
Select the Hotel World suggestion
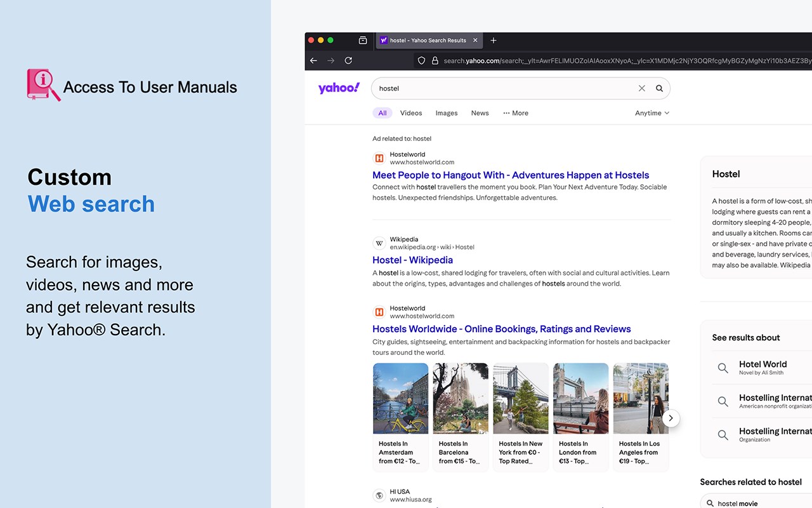[763, 368]
